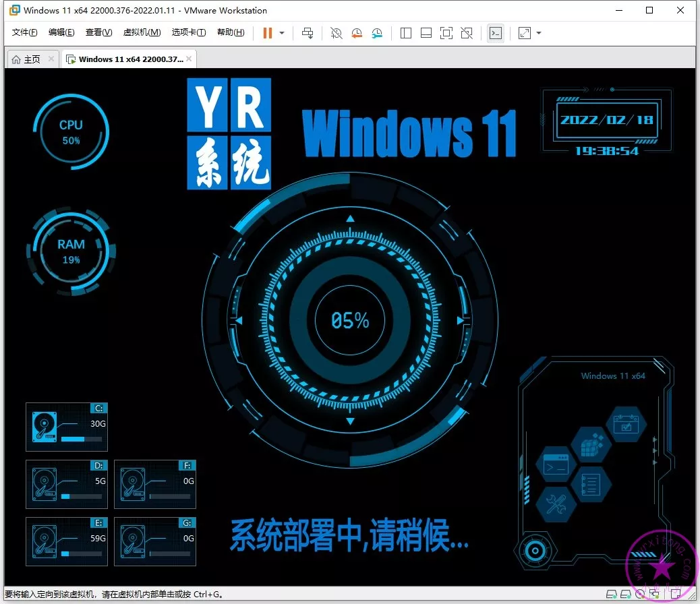Revert to snapshot using the toolbar icon
700x604 pixels.
tap(357, 33)
